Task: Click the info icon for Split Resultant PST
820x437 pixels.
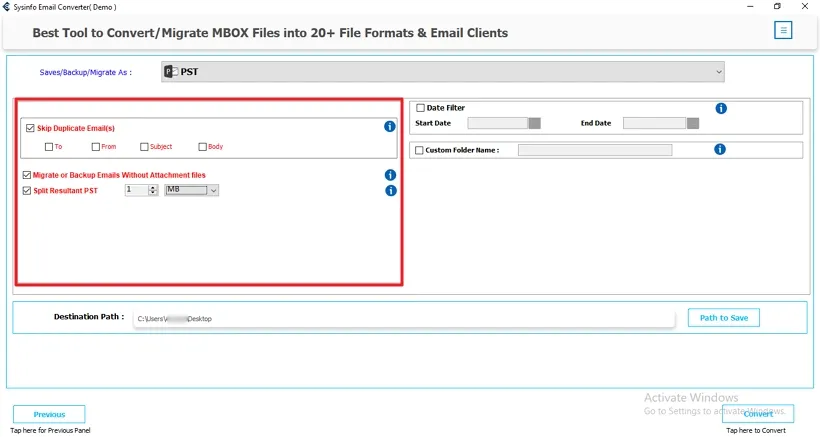Action: (391, 191)
